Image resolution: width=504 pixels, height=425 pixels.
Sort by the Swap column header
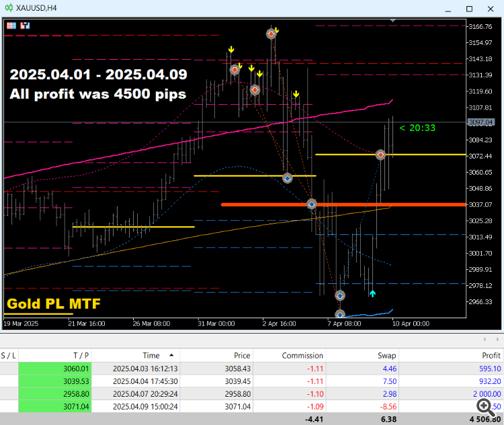tap(362, 355)
